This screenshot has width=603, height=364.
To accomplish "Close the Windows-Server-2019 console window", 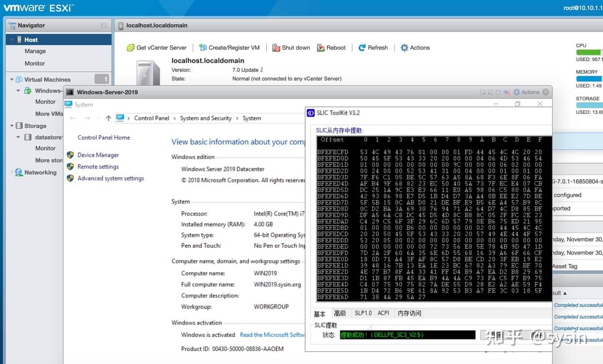I will click(546, 92).
